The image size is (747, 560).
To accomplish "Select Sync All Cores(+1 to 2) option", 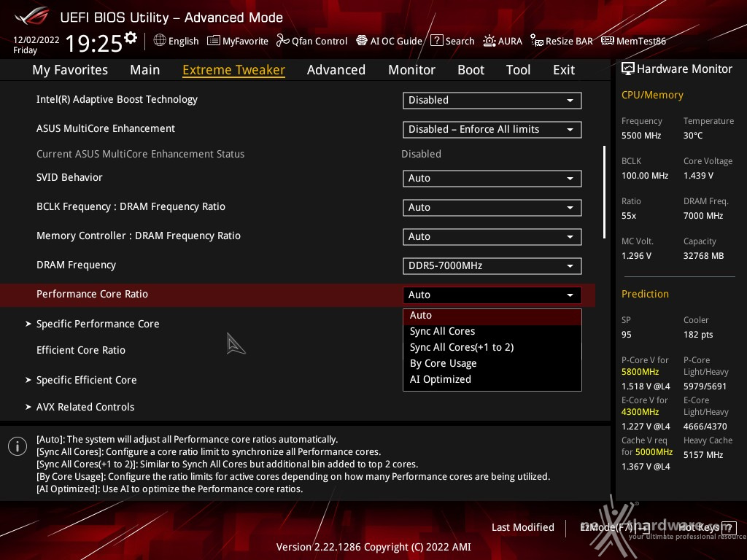I will pos(492,348).
